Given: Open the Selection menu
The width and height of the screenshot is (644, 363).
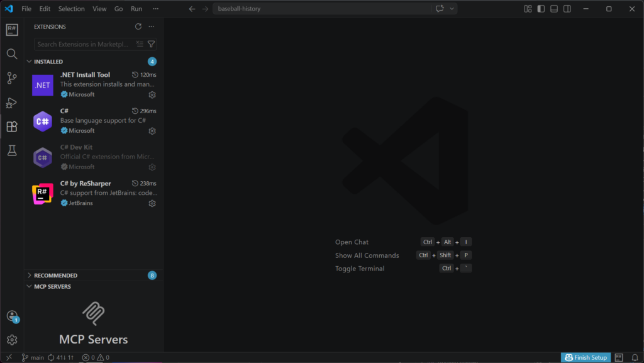Looking at the screenshot, I should pyautogui.click(x=71, y=9).
